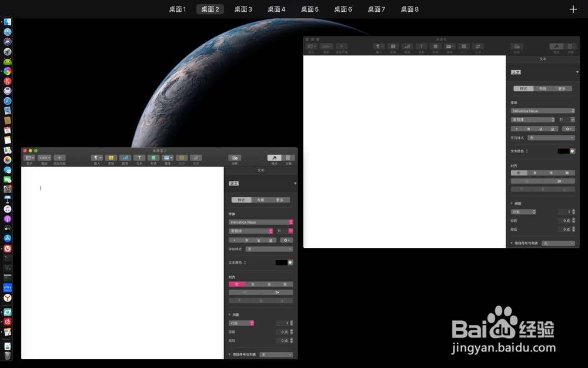This screenshot has height=368, width=588.
Task: Add a 文本 text box in 未命名2 window
Action: [139, 158]
